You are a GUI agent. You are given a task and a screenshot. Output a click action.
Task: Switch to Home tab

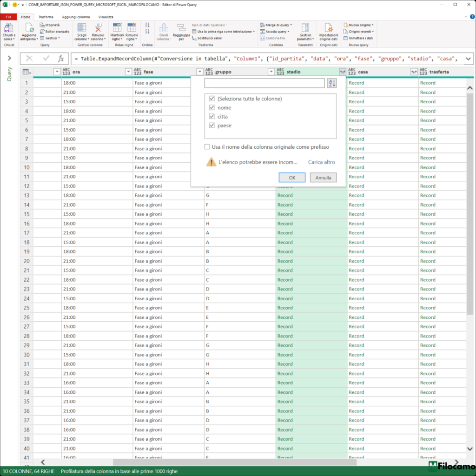pyautogui.click(x=26, y=17)
